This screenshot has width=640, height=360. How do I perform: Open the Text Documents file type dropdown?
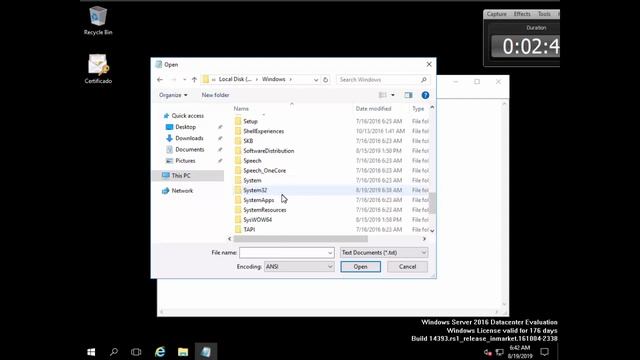click(x=384, y=253)
